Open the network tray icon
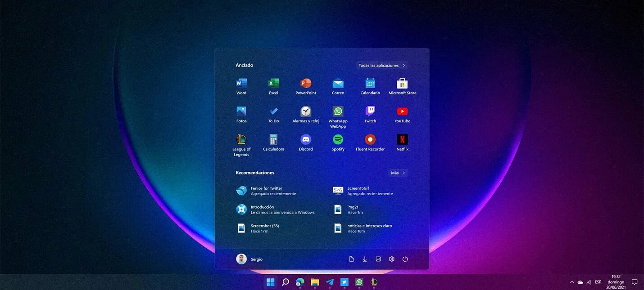The image size is (644, 290). [589, 282]
